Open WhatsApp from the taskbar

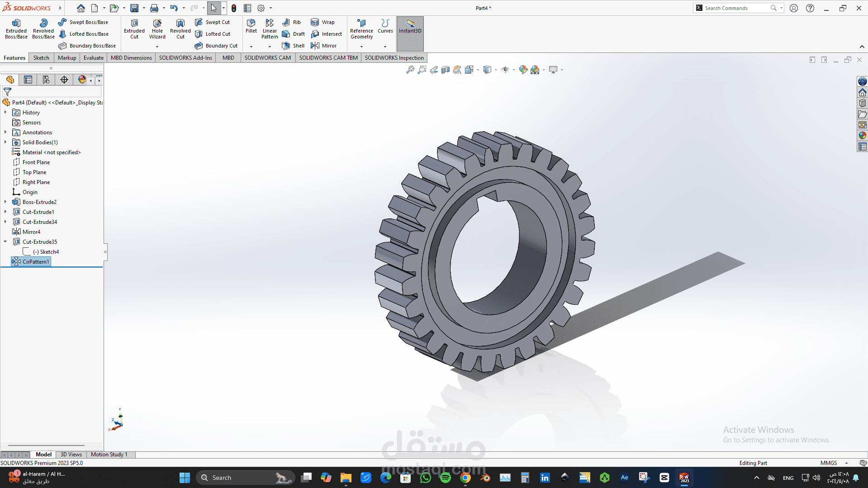425,478
